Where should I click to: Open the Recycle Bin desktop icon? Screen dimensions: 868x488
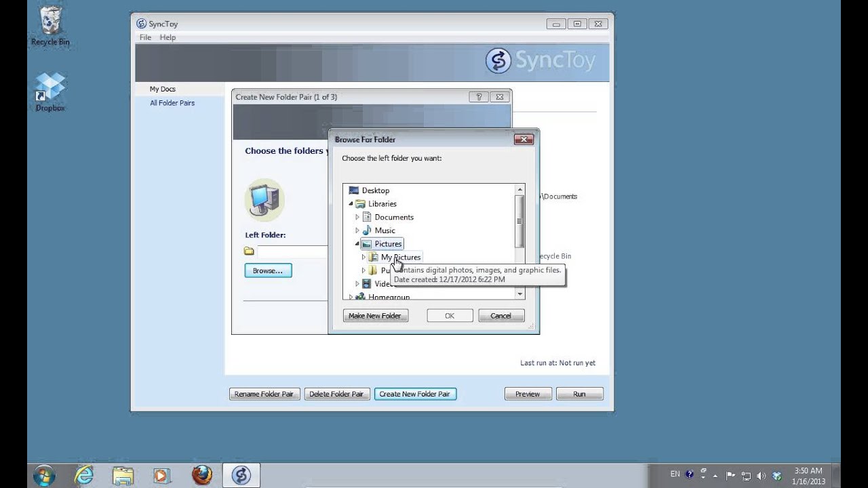[50, 26]
